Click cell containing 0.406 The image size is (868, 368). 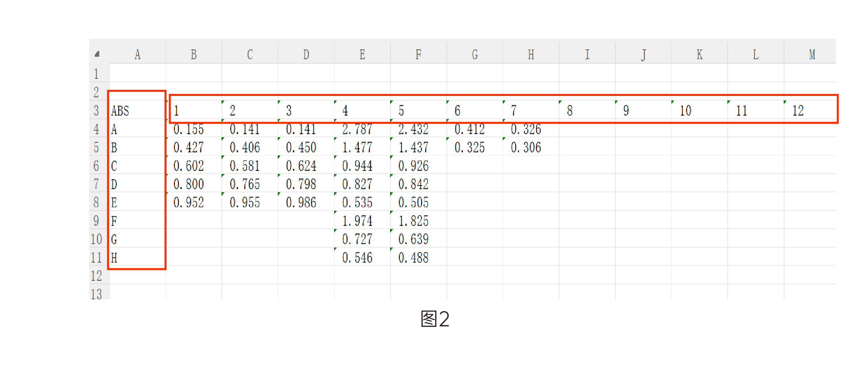(250, 146)
